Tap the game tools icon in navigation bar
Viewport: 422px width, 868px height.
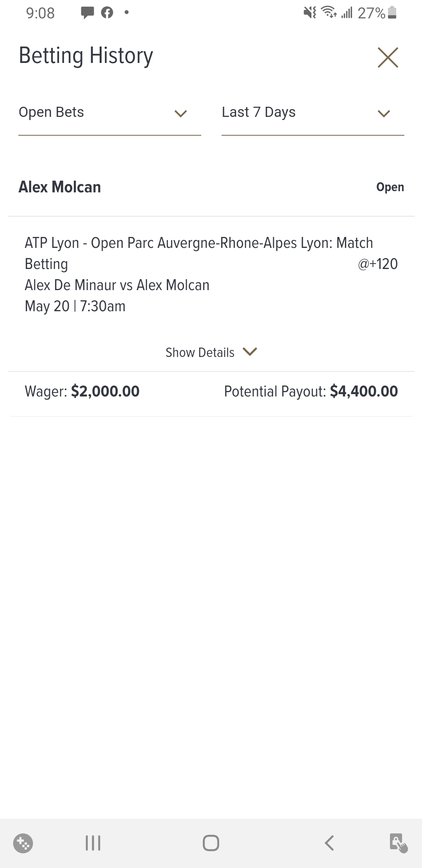pyautogui.click(x=23, y=843)
